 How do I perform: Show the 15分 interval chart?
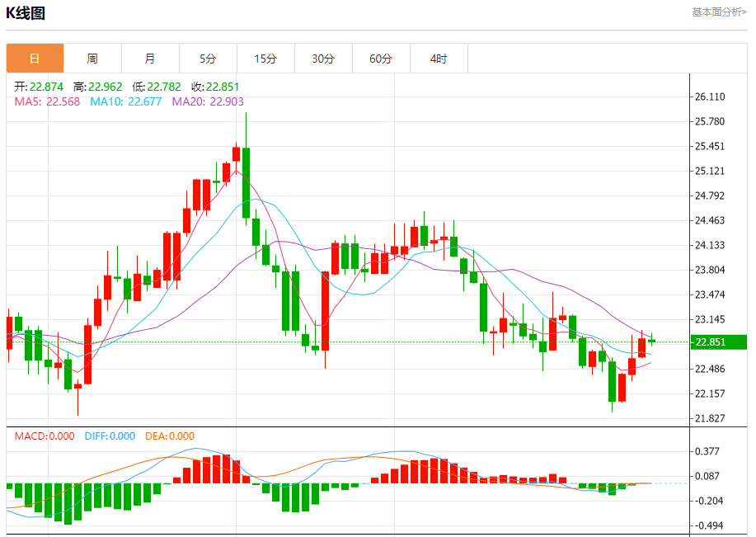point(265,59)
